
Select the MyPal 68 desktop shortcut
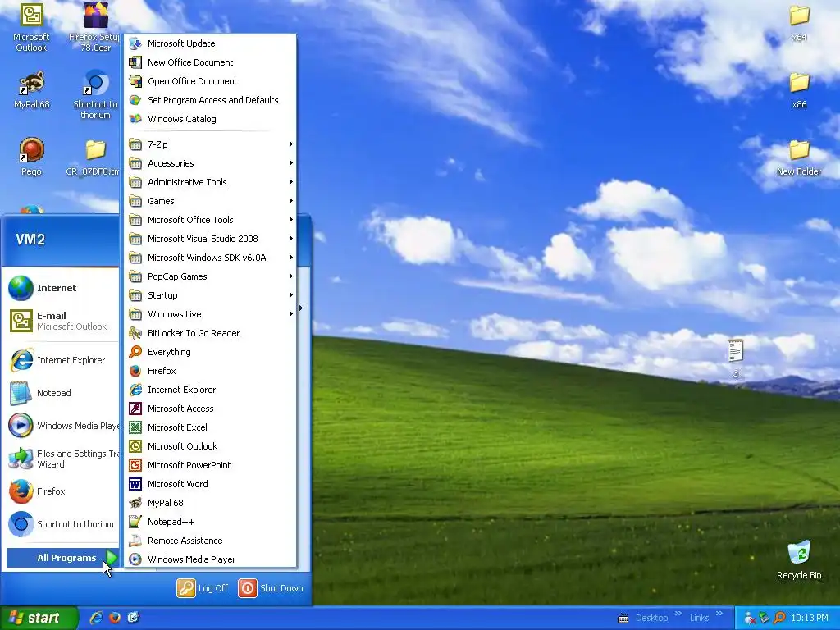(32, 90)
